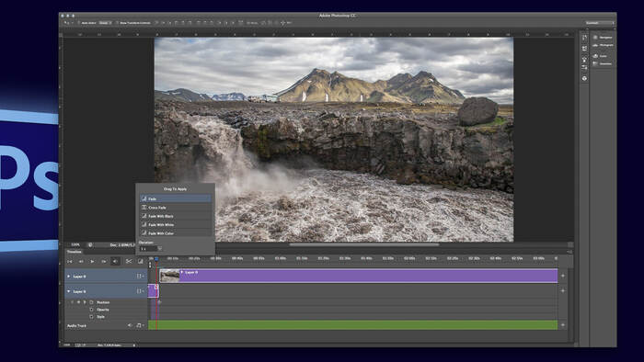Enable Style keyframe stopwatch

(91, 316)
